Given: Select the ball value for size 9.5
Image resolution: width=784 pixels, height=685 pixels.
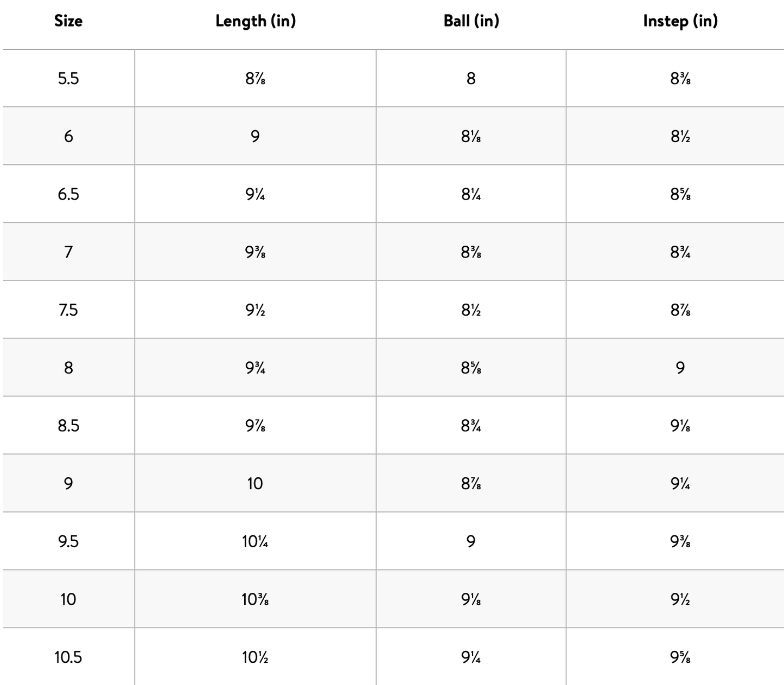Looking at the screenshot, I should (x=471, y=541).
